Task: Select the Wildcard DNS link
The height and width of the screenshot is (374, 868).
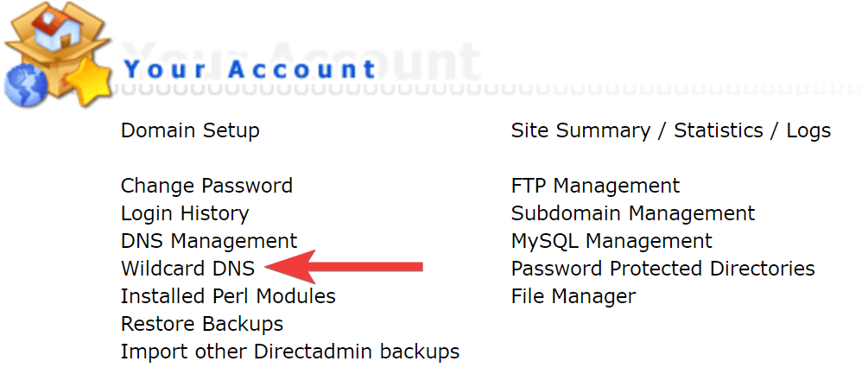Action: click(187, 269)
